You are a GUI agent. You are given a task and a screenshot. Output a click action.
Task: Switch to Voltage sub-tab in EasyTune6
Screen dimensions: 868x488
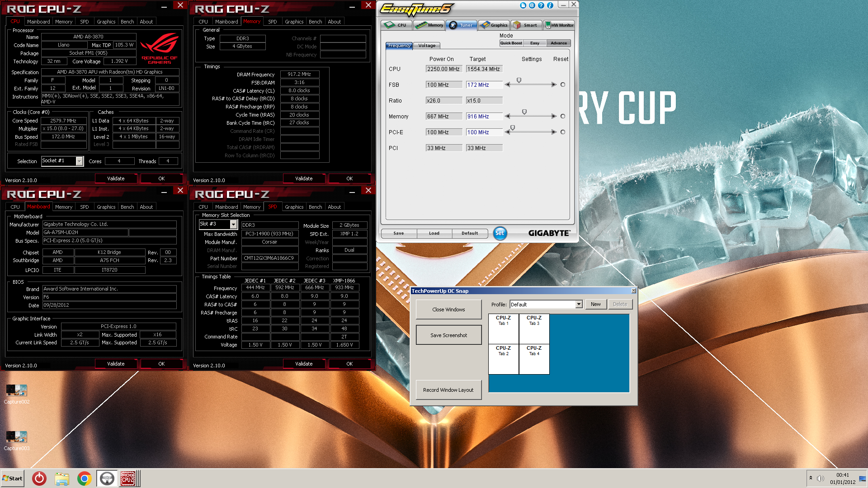point(427,46)
